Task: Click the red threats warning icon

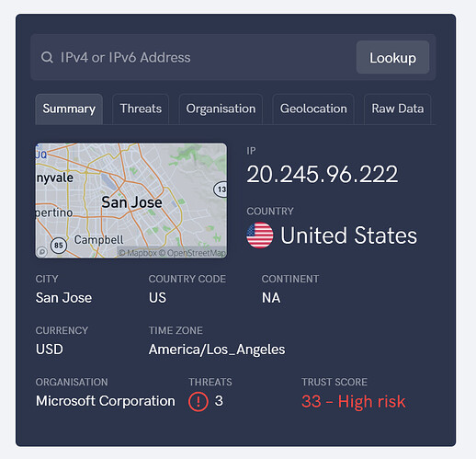Action: tap(198, 401)
